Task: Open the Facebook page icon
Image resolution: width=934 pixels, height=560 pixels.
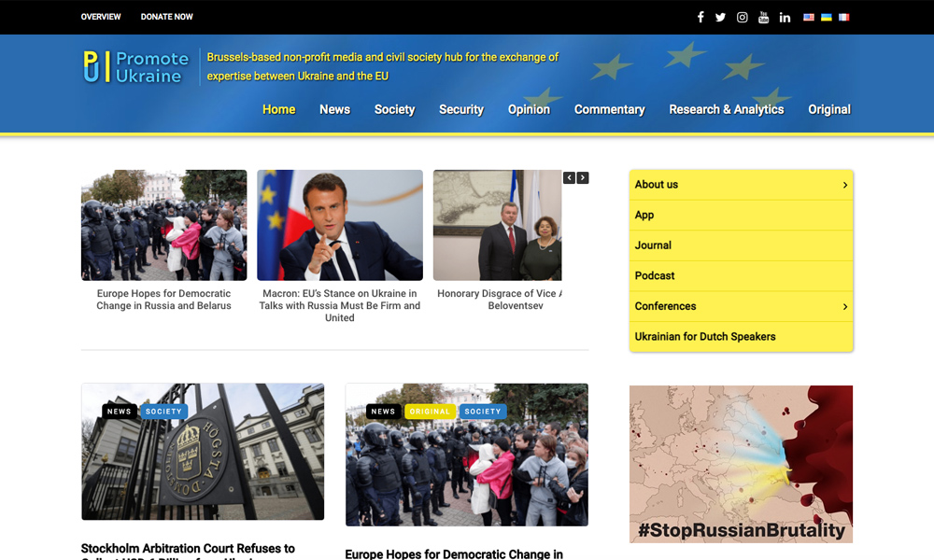Action: coord(700,17)
